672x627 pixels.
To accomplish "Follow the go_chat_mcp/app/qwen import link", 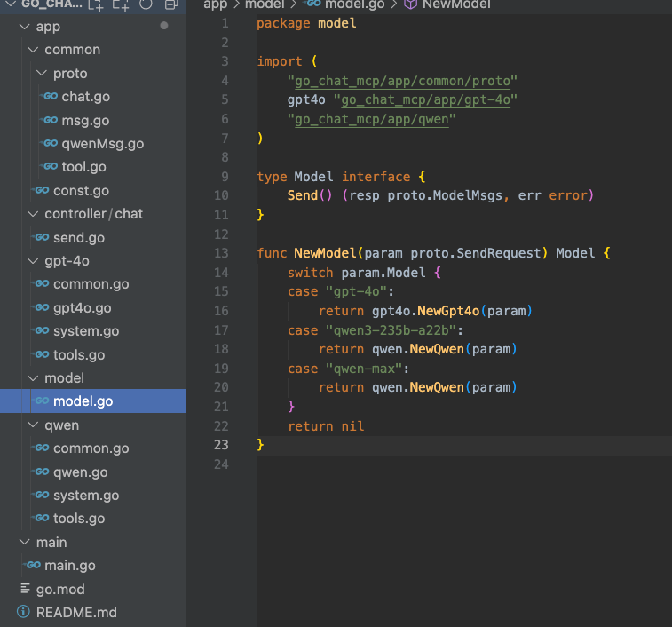I will (x=371, y=119).
